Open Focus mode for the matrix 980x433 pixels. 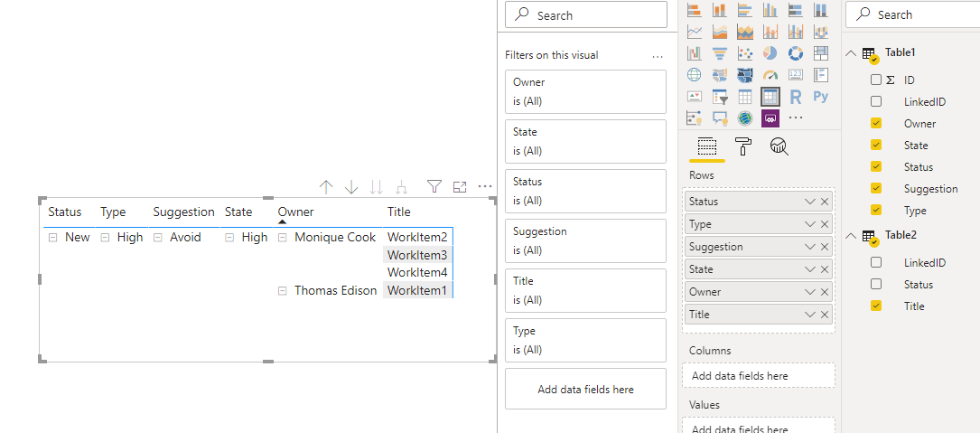460,186
